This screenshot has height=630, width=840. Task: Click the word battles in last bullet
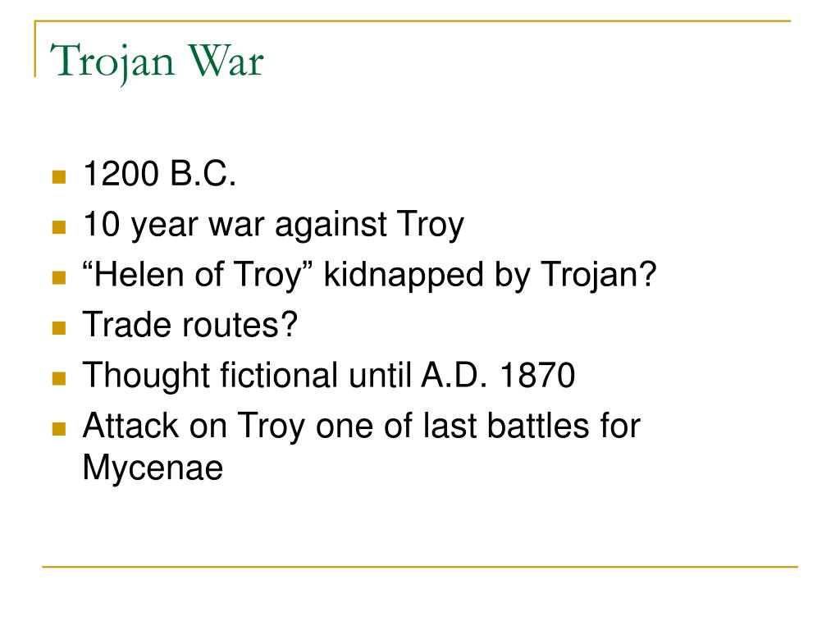(x=538, y=426)
